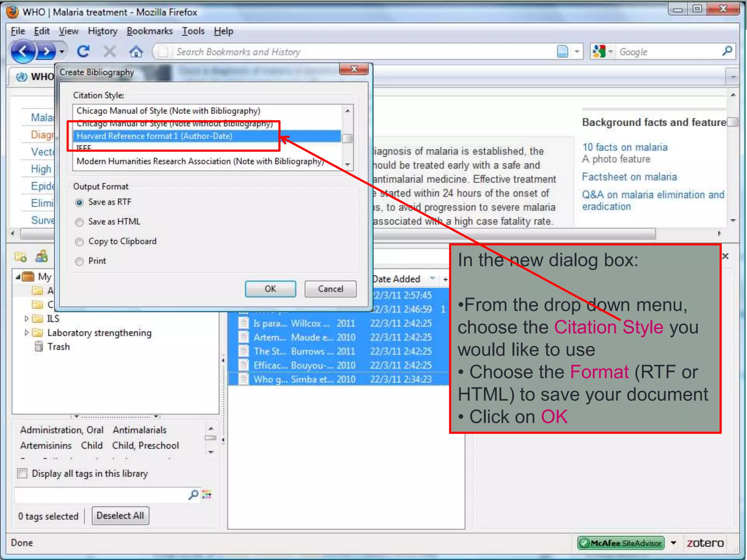The height and width of the screenshot is (560, 747).
Task: Open the address bar dropdown arrow
Action: click(577, 51)
